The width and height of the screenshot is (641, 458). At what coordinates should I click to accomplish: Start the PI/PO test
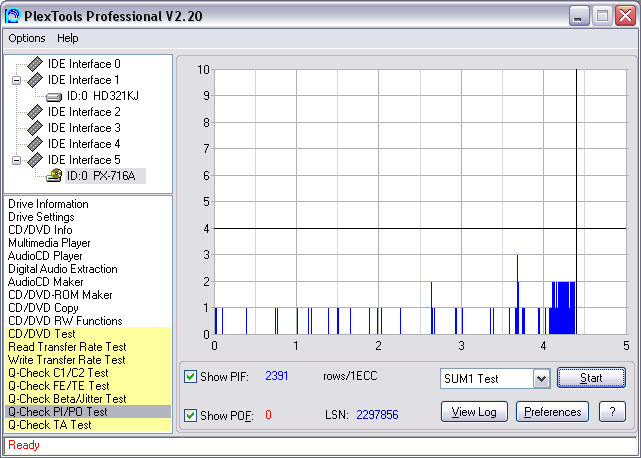tap(591, 378)
